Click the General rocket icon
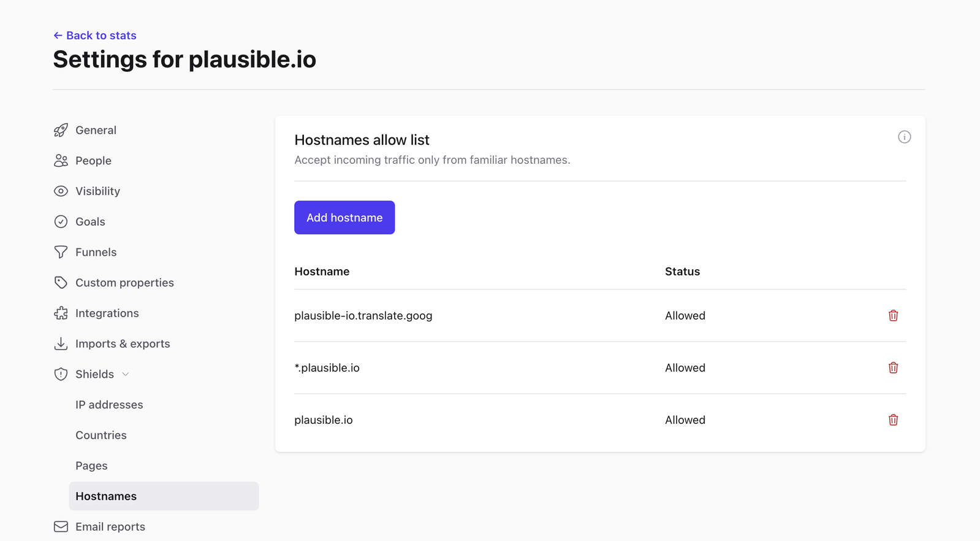Image resolution: width=980 pixels, height=541 pixels. click(61, 130)
